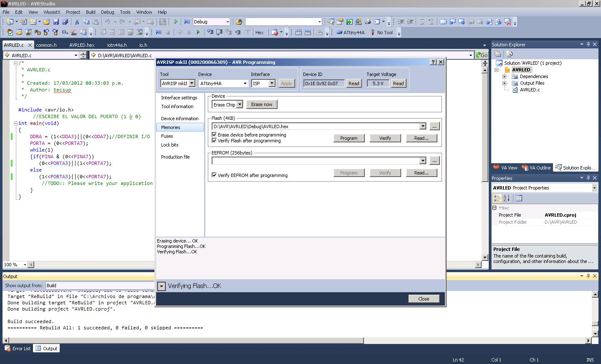Close the AVR Programming dialog with Close button
The width and height of the screenshot is (601, 364).
[x=424, y=299]
